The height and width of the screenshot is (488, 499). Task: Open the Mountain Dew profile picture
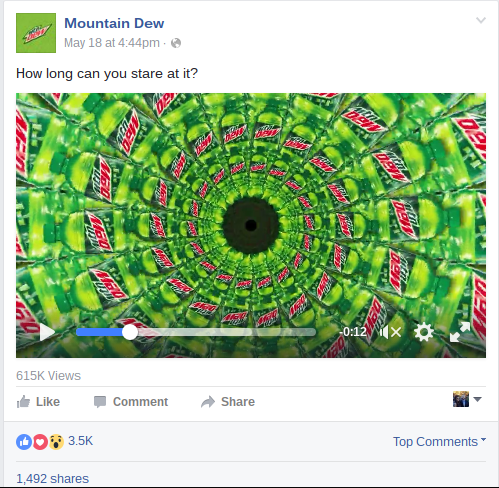pos(36,33)
